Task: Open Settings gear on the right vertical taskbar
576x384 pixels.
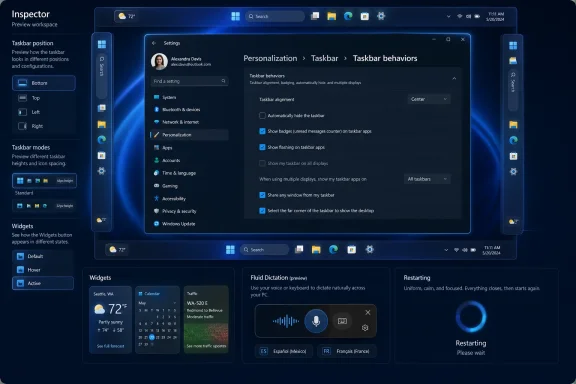Action: [x=513, y=172]
